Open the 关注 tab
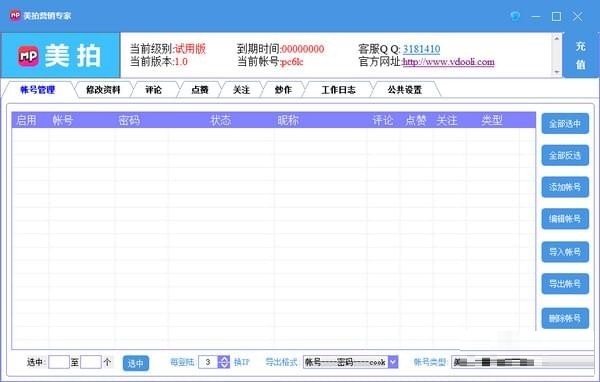The height and width of the screenshot is (382, 600). coord(241,90)
